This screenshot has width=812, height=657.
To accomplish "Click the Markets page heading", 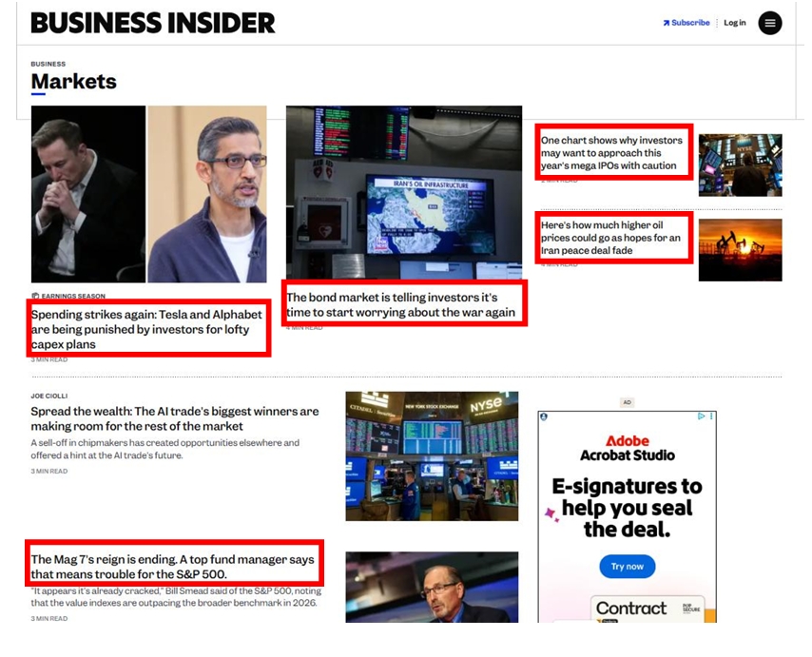I will pyautogui.click(x=73, y=81).
